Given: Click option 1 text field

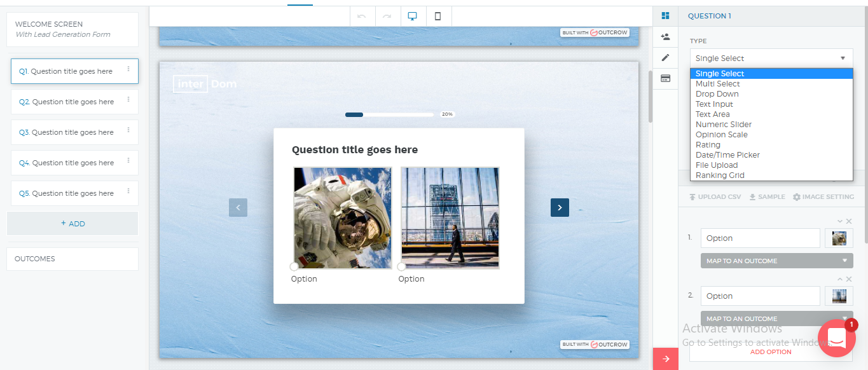Looking at the screenshot, I should click(761, 238).
